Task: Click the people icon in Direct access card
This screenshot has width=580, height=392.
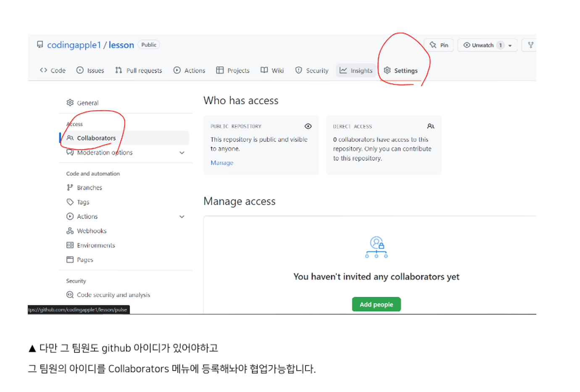Action: tap(431, 126)
